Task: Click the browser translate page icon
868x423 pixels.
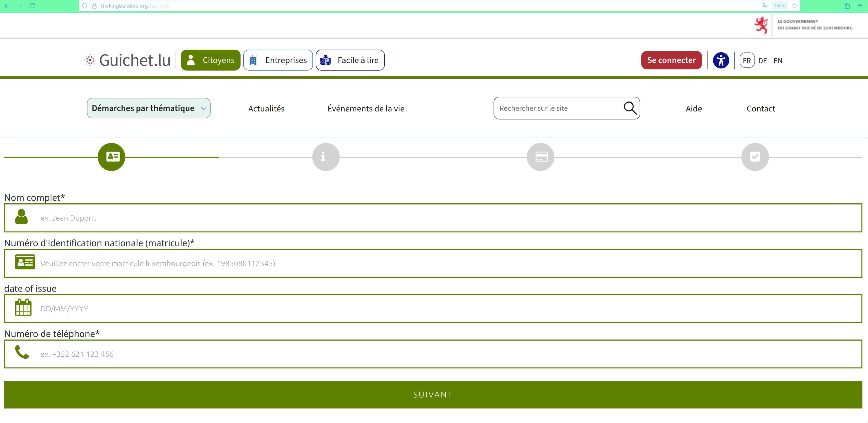Action: point(765,6)
